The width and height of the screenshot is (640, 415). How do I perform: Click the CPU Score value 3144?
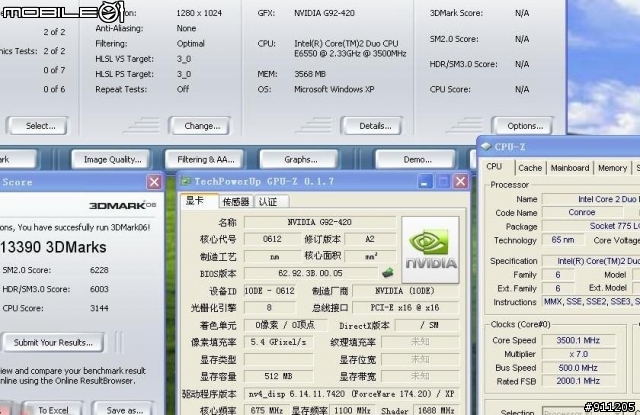[x=99, y=308]
